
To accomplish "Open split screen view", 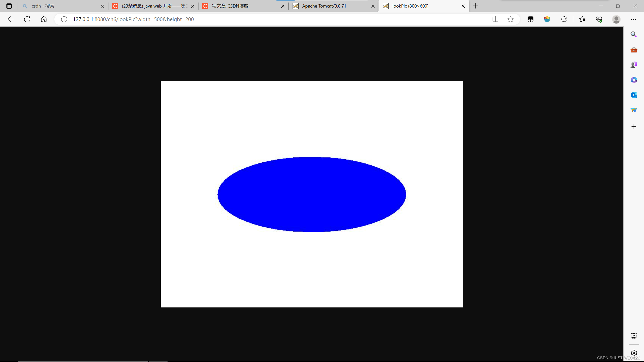I will [x=495, y=19].
